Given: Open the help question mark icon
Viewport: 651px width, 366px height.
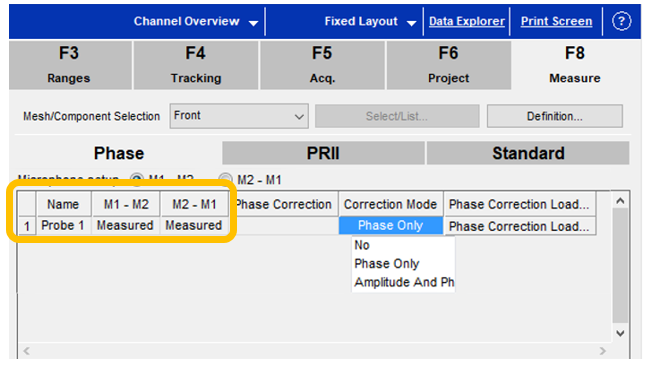Looking at the screenshot, I should coord(621,22).
